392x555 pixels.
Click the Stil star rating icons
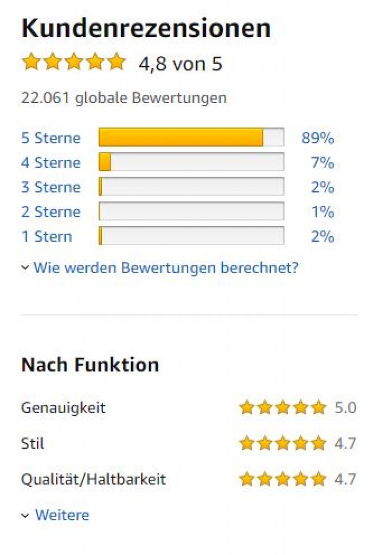point(282,443)
